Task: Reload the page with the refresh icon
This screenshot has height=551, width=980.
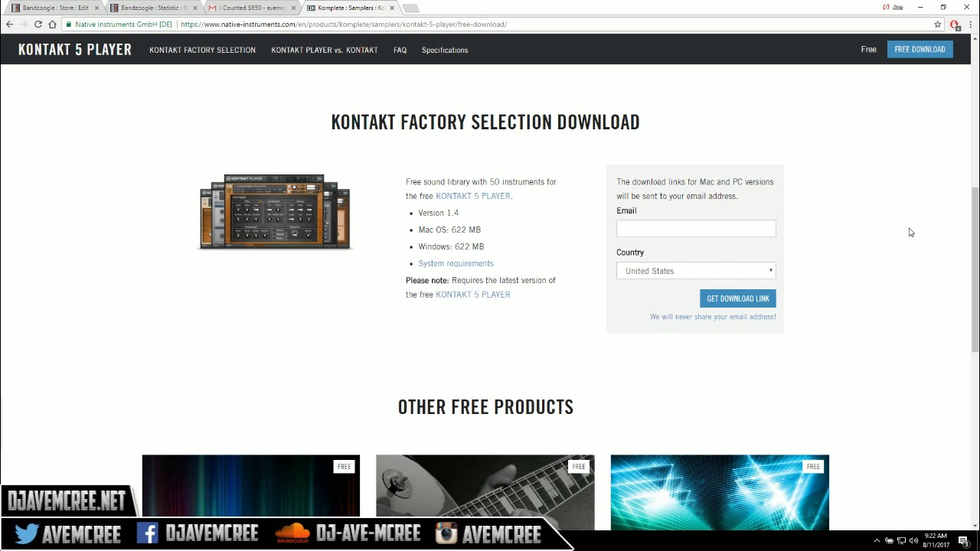Action: tap(38, 24)
